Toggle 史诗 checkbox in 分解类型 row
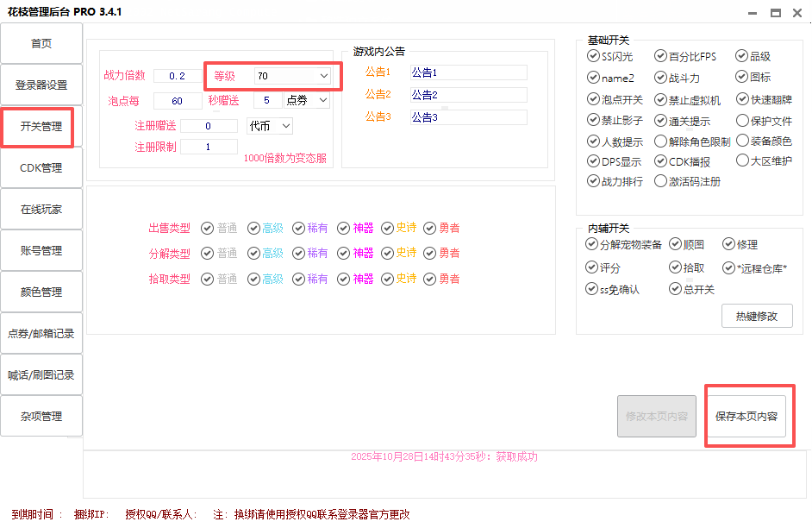 point(388,253)
